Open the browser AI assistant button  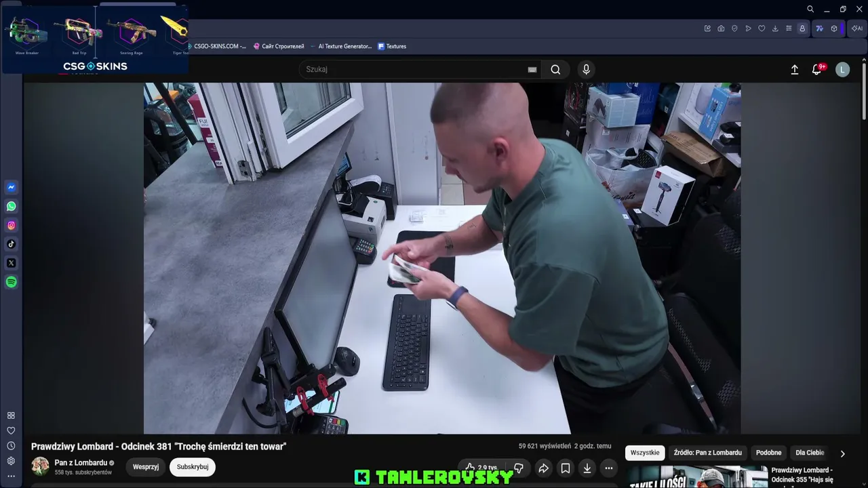[857, 28]
